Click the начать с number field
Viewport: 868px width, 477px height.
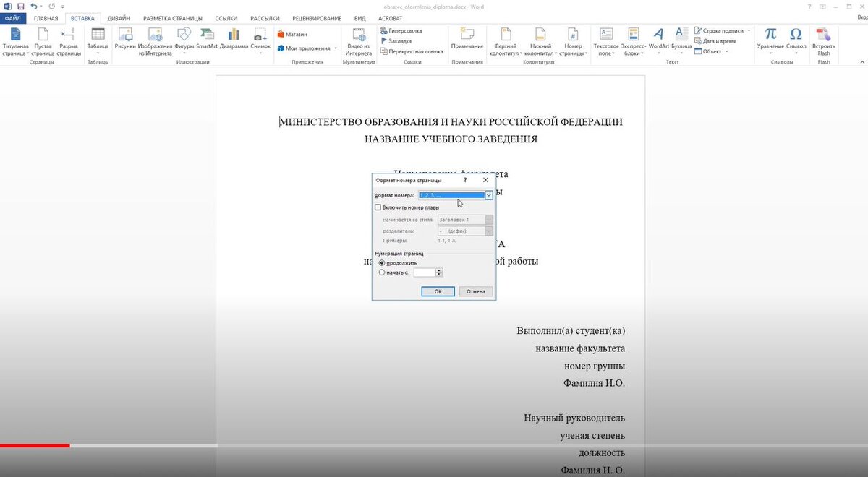[x=425, y=272]
